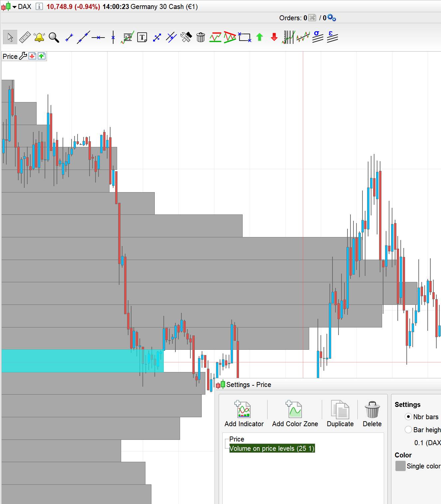Open the alarm bell tool
The height and width of the screenshot is (504, 441).
(39, 37)
